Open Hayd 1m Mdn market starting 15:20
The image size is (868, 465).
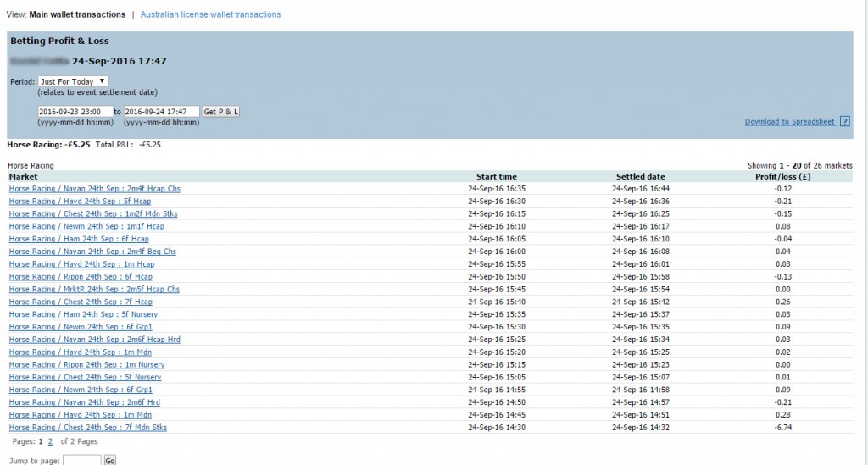[81, 352]
